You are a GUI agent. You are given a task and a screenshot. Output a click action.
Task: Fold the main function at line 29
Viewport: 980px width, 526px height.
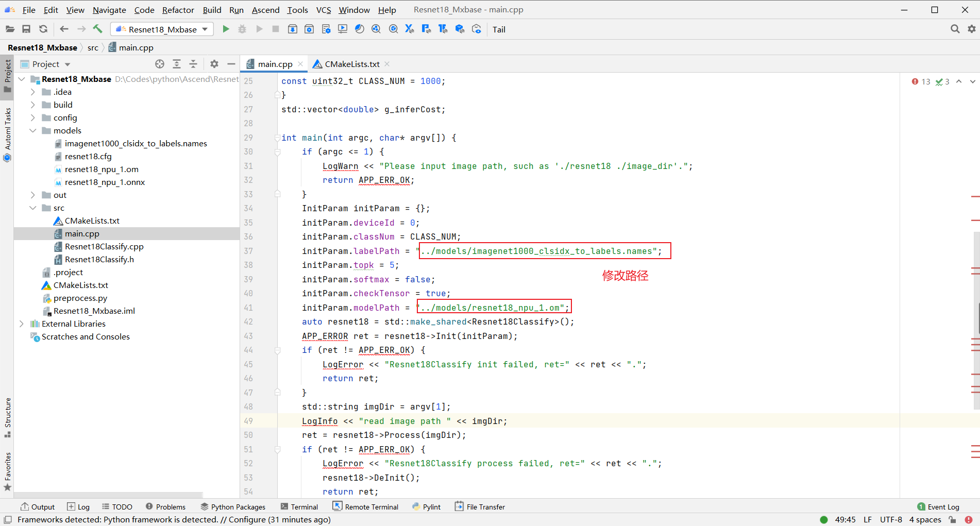pos(277,138)
